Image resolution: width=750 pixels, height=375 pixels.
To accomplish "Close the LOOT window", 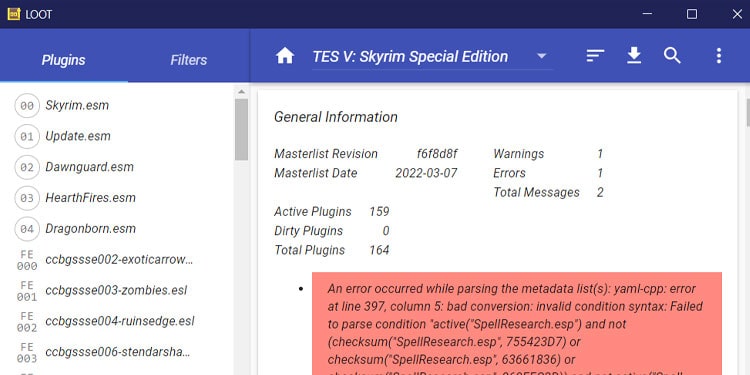I will pos(737,14).
